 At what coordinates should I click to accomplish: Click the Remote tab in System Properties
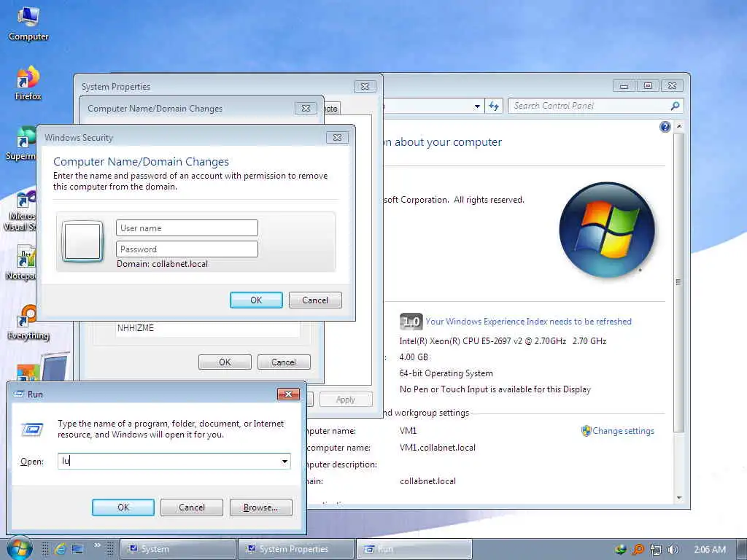(x=332, y=108)
